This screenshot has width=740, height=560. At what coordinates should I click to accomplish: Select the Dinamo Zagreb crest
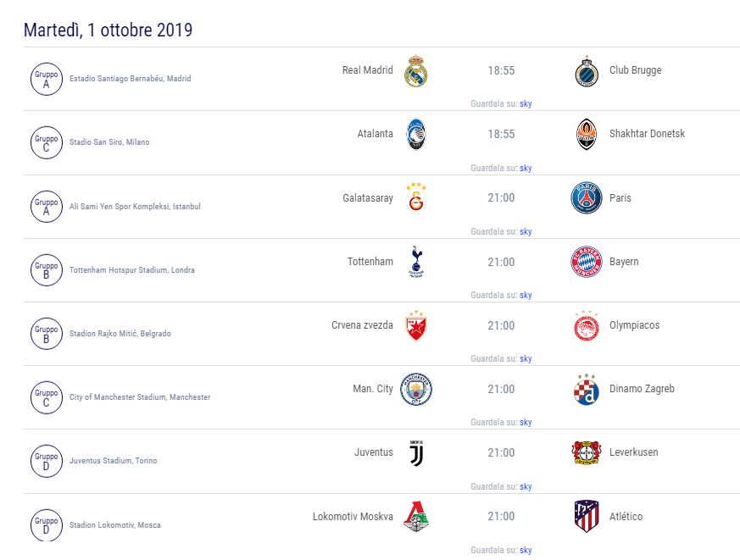pos(587,389)
